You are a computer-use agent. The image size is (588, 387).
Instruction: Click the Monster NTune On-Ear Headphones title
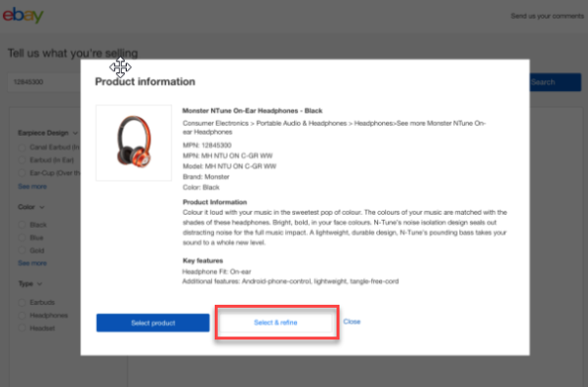click(x=252, y=111)
